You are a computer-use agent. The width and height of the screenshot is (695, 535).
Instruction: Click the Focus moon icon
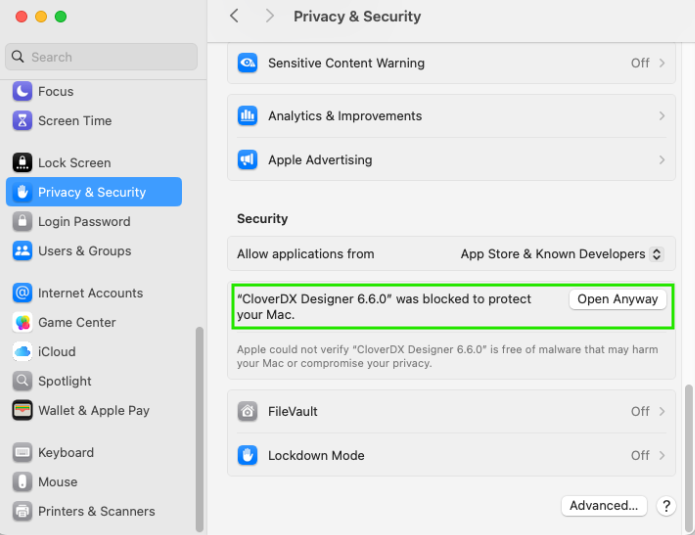click(22, 91)
